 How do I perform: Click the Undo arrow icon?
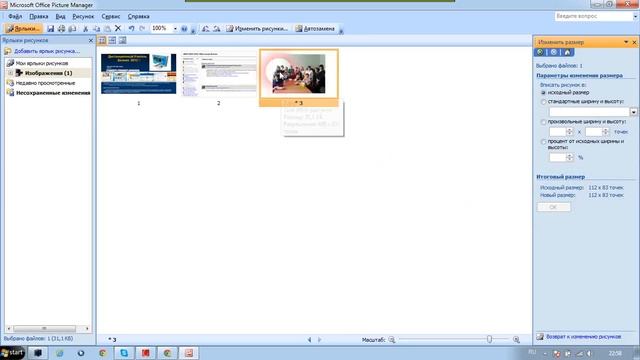coord(131,29)
